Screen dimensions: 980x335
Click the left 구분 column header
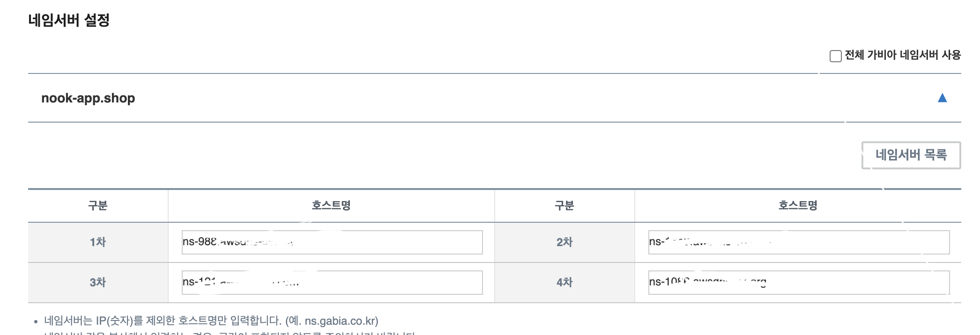(x=98, y=205)
